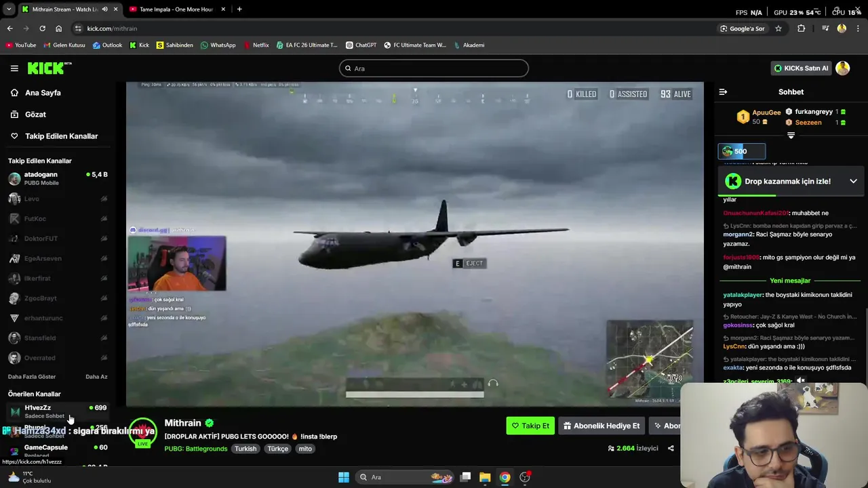Click Daha Az in followed channels
The width and height of the screenshot is (868, 488).
[96, 377]
